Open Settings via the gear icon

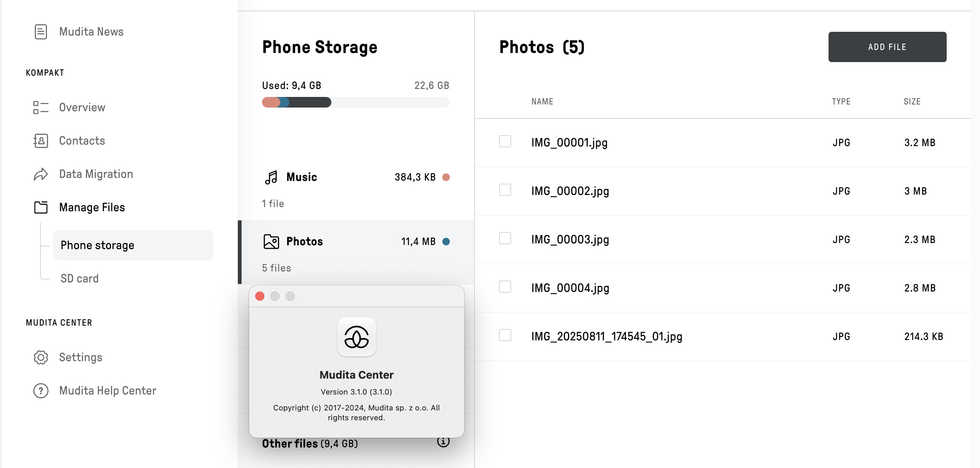click(x=41, y=357)
